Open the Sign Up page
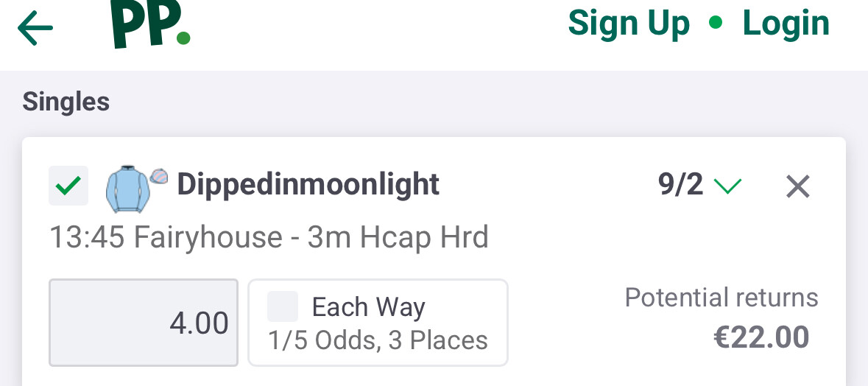Viewport: 868px width, 386px height. 629,23
